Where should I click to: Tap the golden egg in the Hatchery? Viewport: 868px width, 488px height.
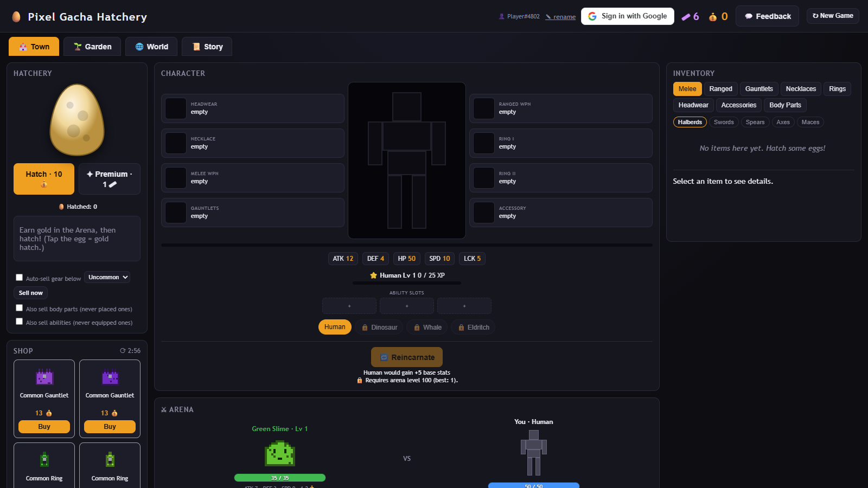click(77, 120)
